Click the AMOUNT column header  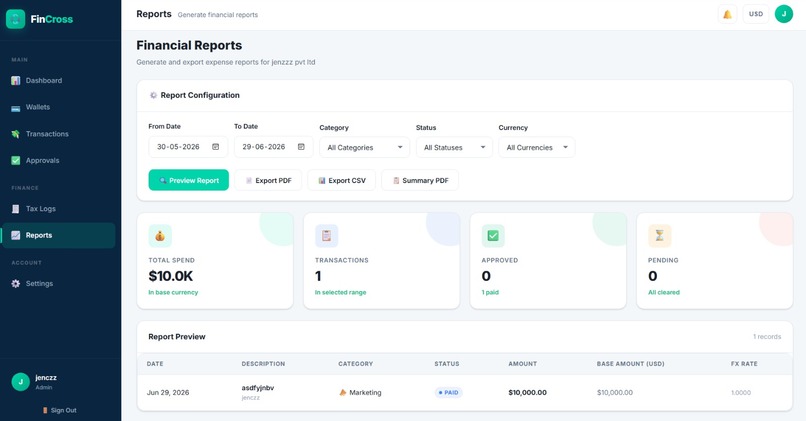[523, 364]
